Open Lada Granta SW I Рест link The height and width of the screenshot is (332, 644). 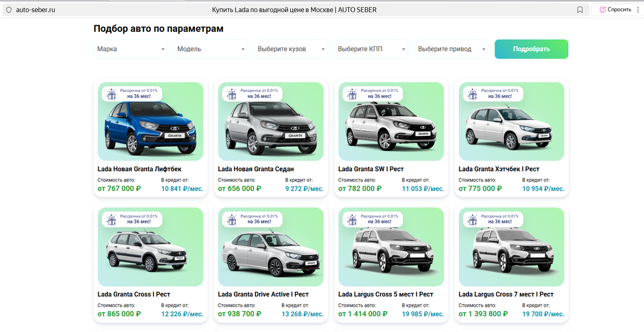coord(371,169)
